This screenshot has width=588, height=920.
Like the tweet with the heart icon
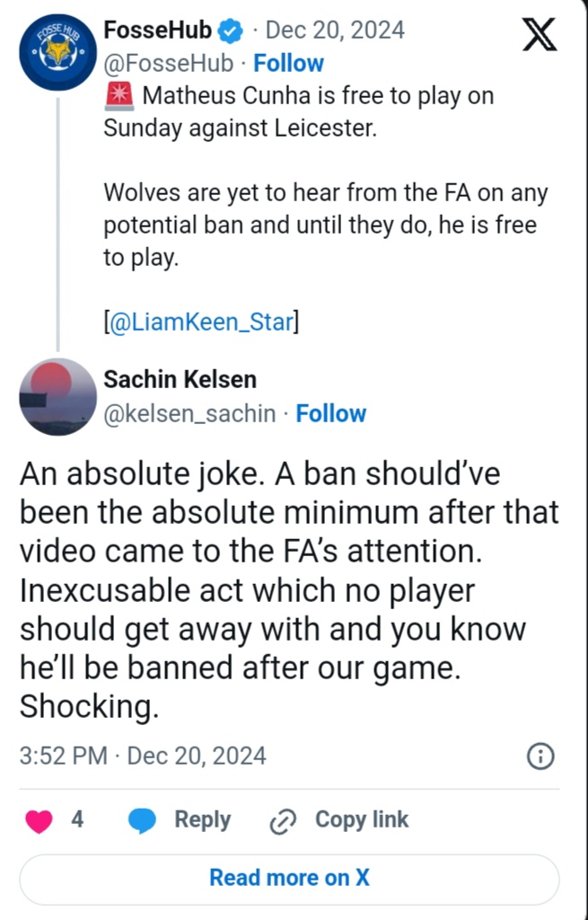coord(39,820)
